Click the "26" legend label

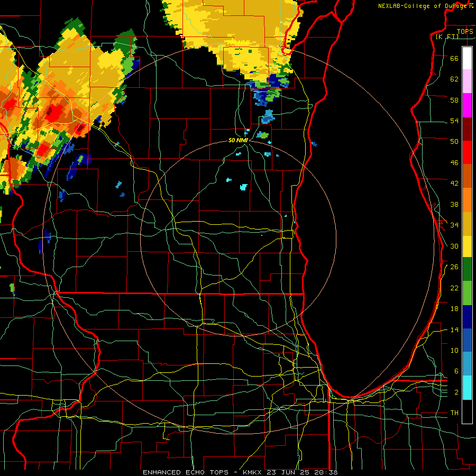coord(454,267)
